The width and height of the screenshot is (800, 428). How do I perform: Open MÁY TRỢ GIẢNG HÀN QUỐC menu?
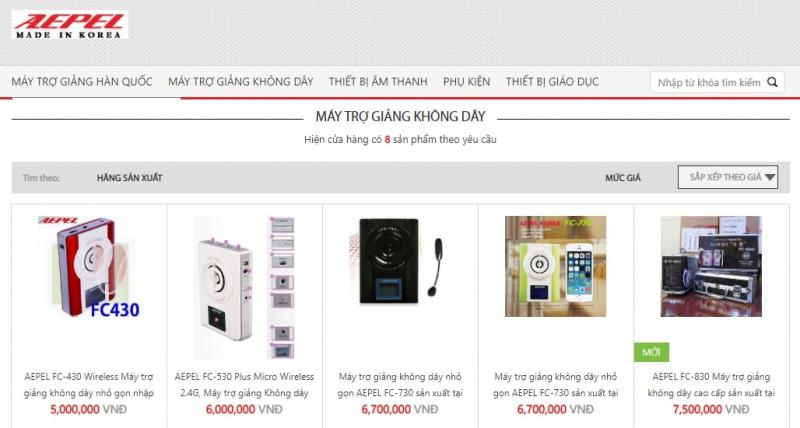(82, 82)
